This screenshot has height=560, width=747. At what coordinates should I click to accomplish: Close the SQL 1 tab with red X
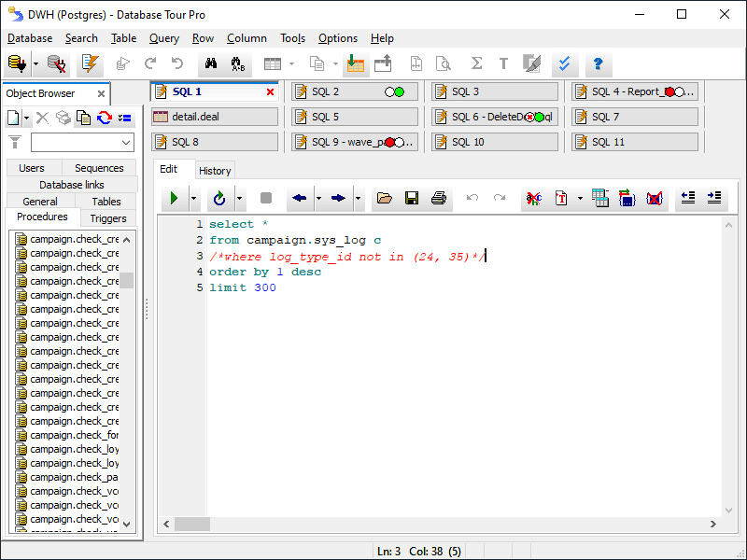[271, 92]
